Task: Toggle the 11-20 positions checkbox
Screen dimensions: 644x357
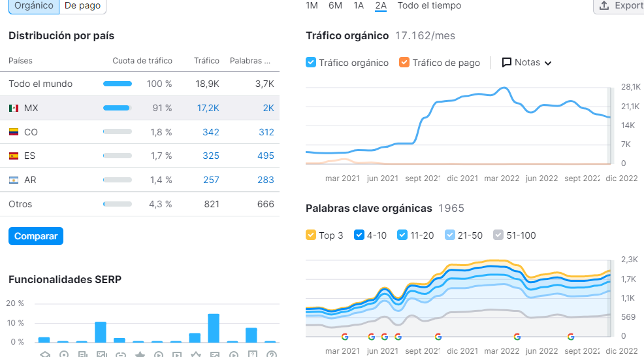Action: coord(402,235)
